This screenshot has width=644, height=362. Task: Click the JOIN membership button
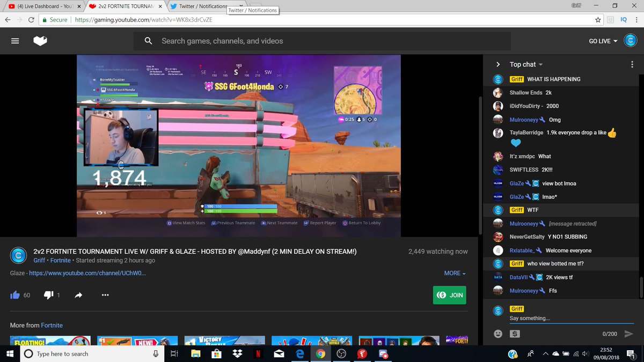tap(449, 295)
